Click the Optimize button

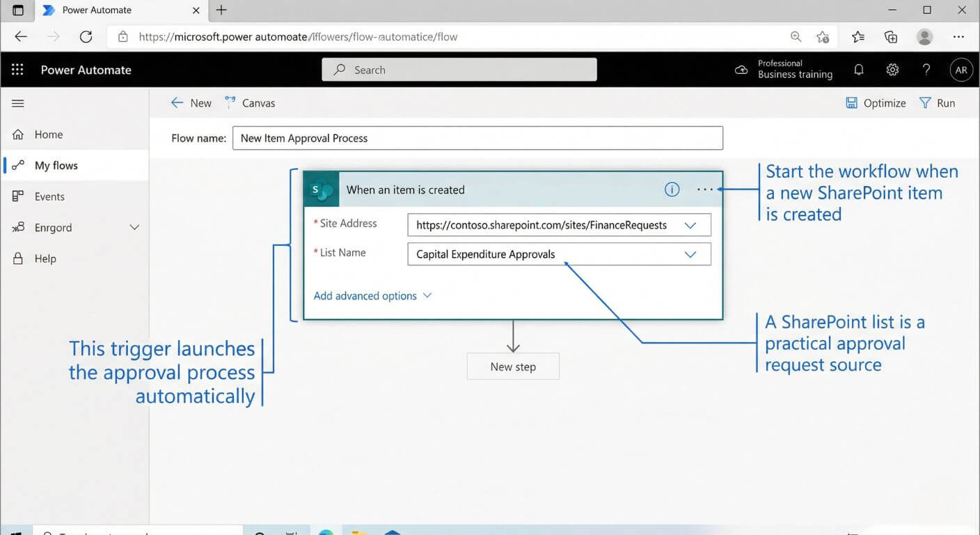[x=876, y=103]
